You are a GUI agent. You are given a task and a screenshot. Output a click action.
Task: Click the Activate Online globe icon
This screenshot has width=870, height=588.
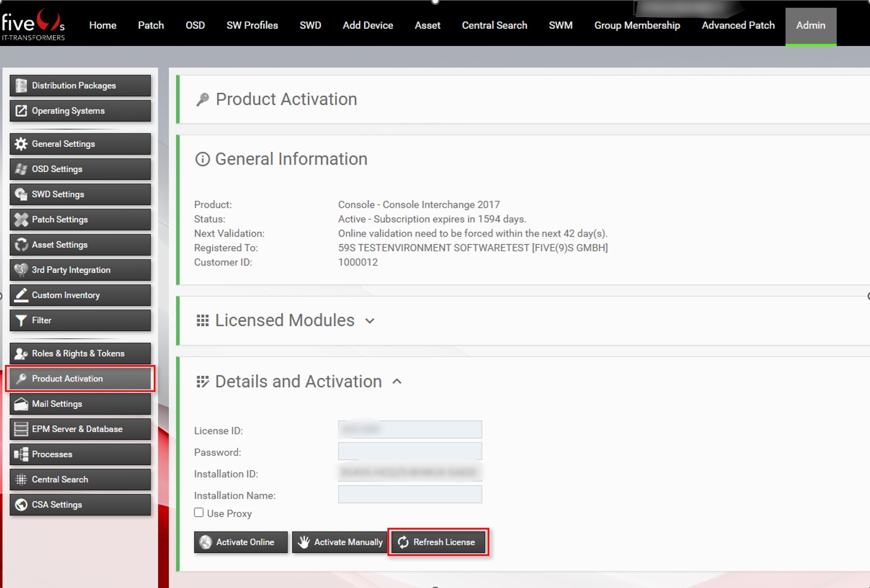tap(205, 542)
